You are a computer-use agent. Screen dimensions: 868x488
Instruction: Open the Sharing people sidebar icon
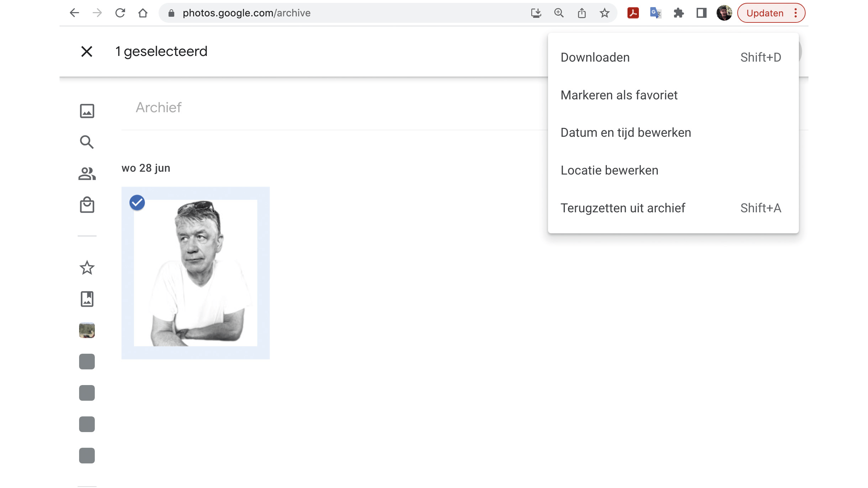(x=87, y=173)
